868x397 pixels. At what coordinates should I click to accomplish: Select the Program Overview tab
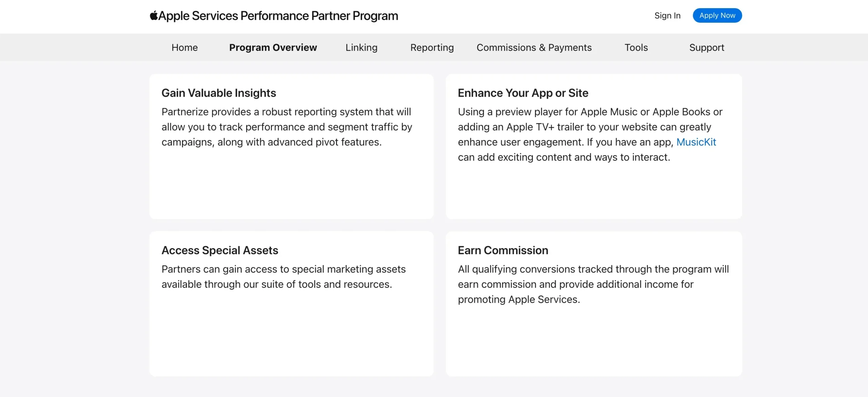click(273, 48)
